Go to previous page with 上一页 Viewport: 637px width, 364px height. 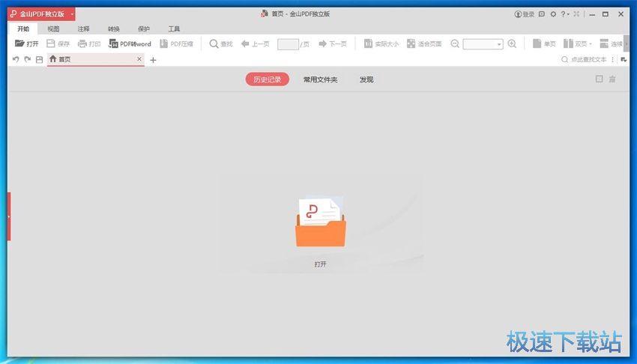pyautogui.click(x=255, y=43)
